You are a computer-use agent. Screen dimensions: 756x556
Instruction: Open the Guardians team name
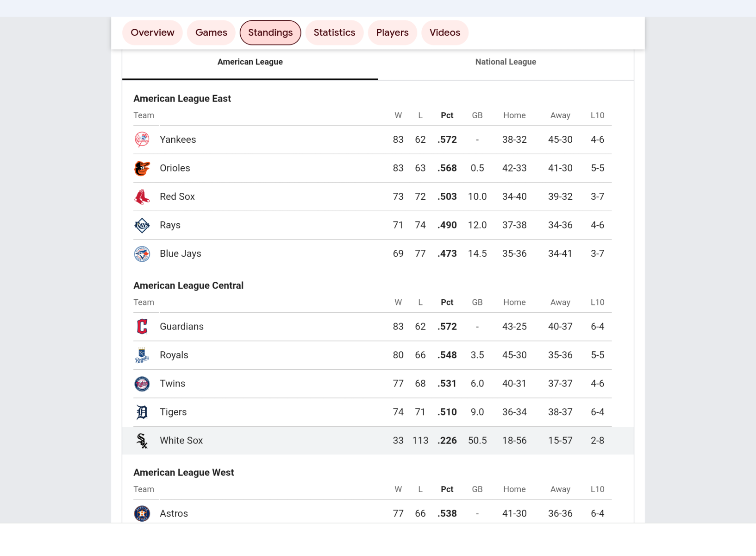(x=181, y=327)
